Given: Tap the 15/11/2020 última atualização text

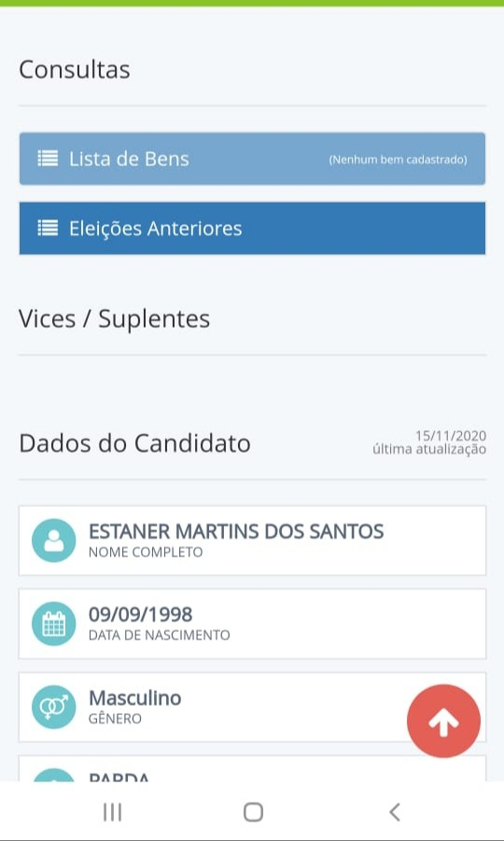Looking at the screenshot, I should point(429,442).
